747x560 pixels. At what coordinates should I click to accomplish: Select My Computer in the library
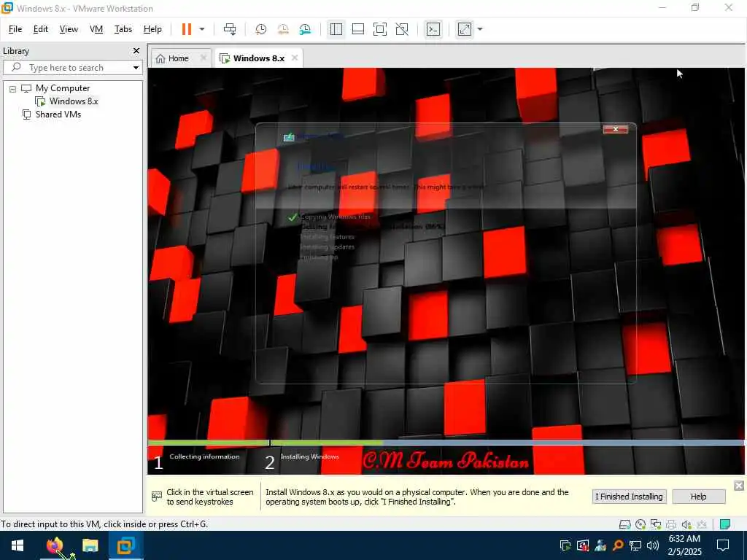pyautogui.click(x=63, y=88)
